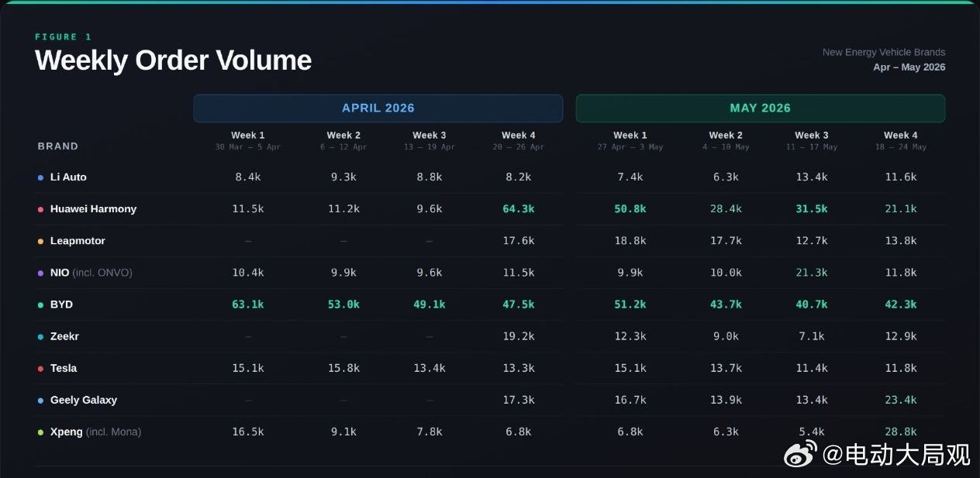Click Geely Galaxy's 23.4k value
980x478 pixels.
pos(901,400)
